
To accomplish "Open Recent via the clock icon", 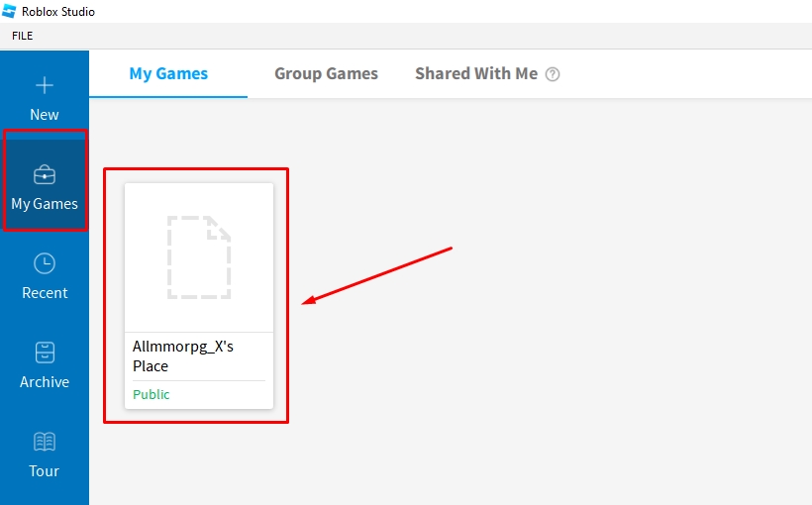I will click(45, 263).
